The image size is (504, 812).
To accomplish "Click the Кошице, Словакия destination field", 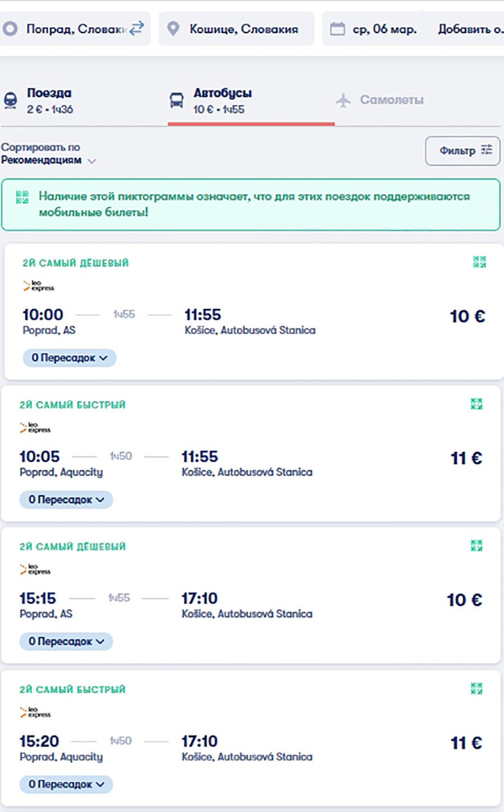I will coord(243,29).
